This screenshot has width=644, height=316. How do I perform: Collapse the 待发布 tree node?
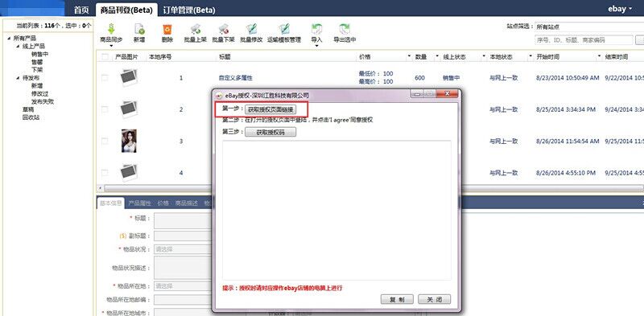(x=18, y=77)
